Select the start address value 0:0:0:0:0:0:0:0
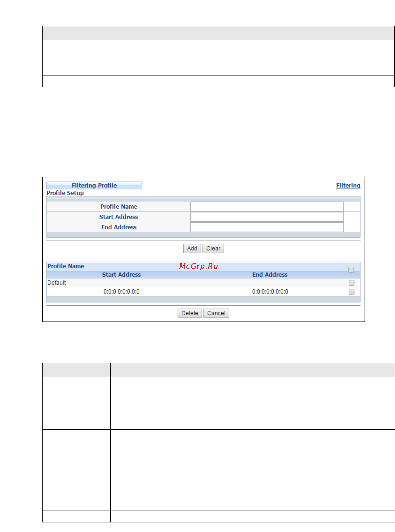The height and width of the screenshot is (532, 395). (121, 291)
